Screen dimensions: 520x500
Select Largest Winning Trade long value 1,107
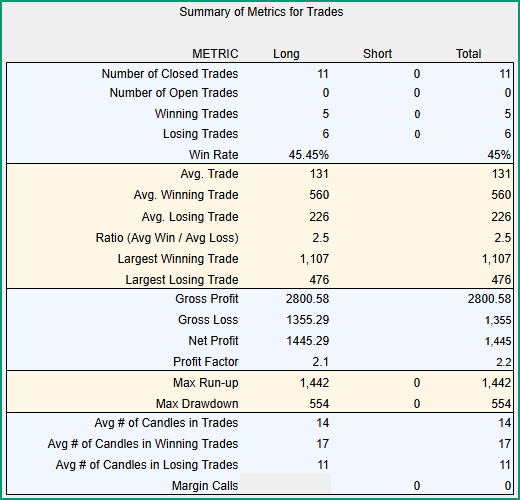pos(314,259)
